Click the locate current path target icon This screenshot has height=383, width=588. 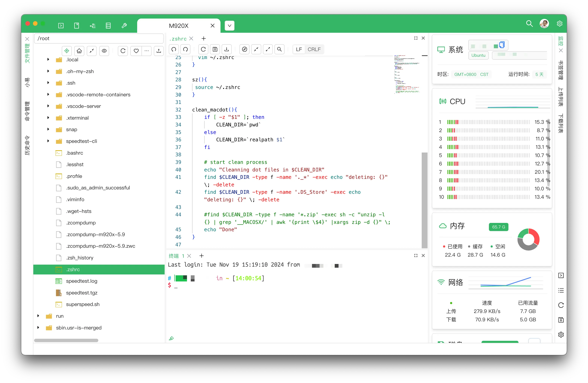[x=66, y=51]
